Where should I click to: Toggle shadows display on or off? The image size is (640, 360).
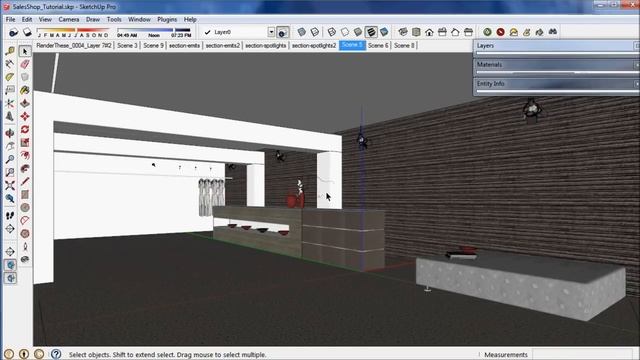27,32
